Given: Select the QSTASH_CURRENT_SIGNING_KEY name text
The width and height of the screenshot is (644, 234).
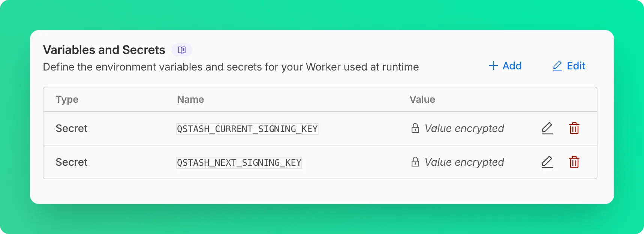Looking at the screenshot, I should tap(247, 129).
